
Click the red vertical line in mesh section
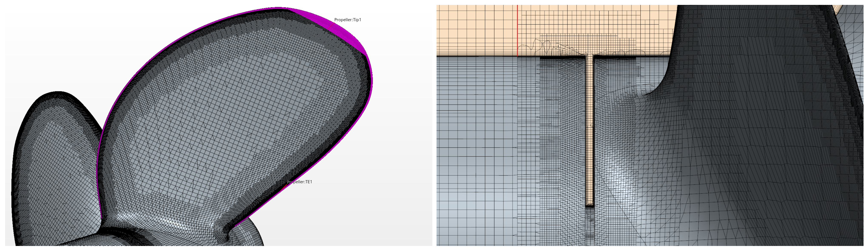point(518,30)
